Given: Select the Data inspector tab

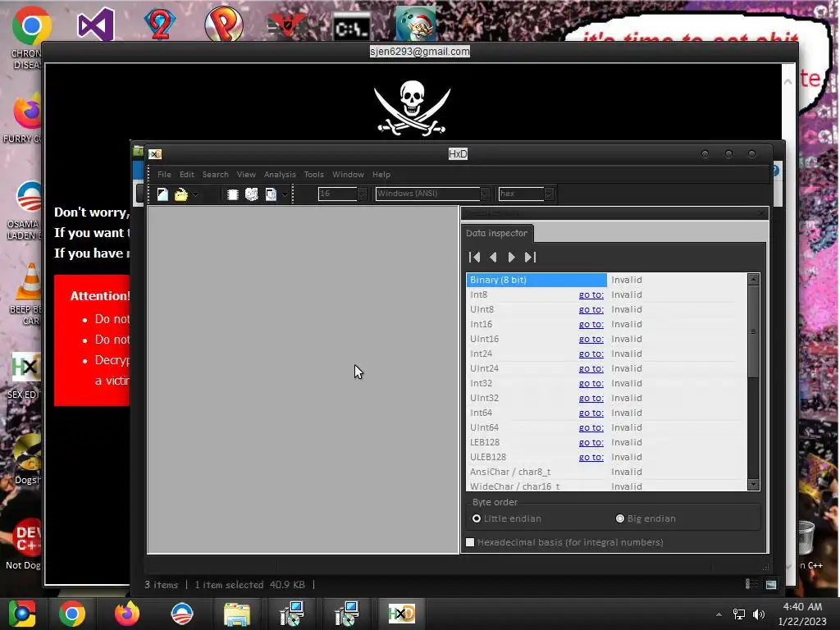Looking at the screenshot, I should point(496,233).
